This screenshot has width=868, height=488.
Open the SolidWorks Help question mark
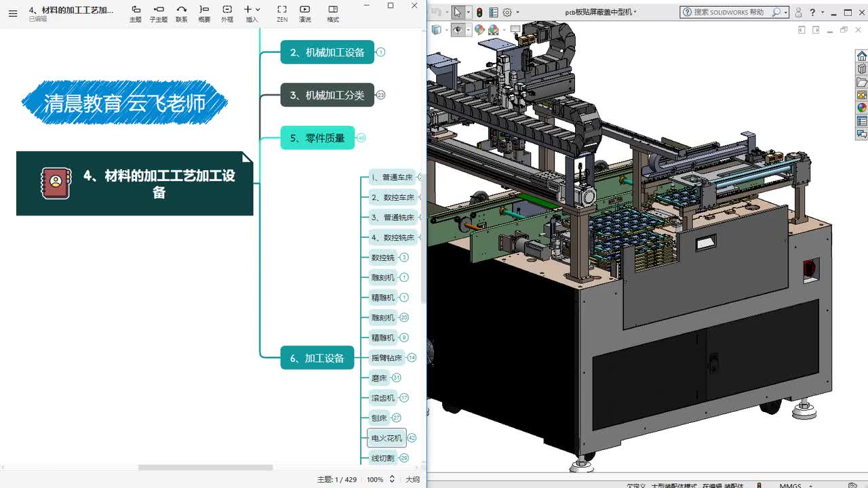coord(812,12)
